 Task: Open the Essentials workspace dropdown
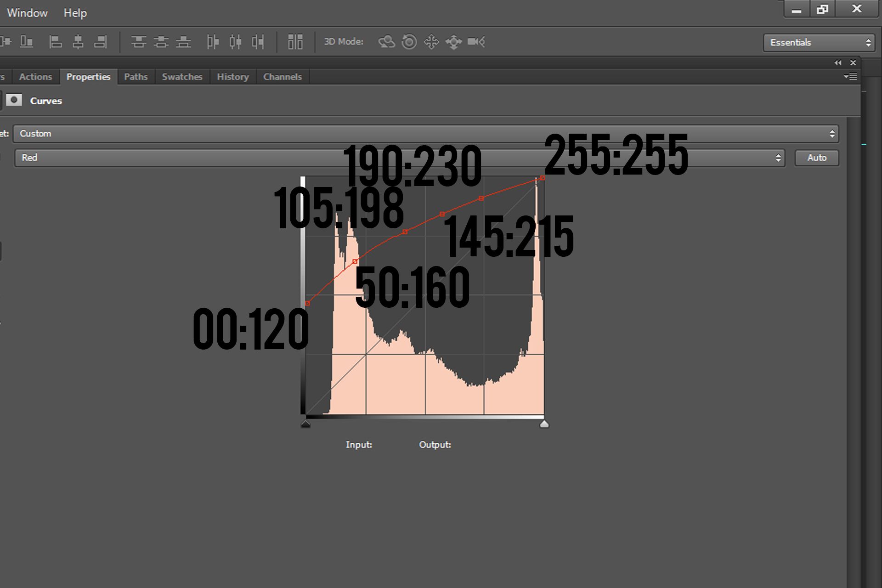coord(819,42)
